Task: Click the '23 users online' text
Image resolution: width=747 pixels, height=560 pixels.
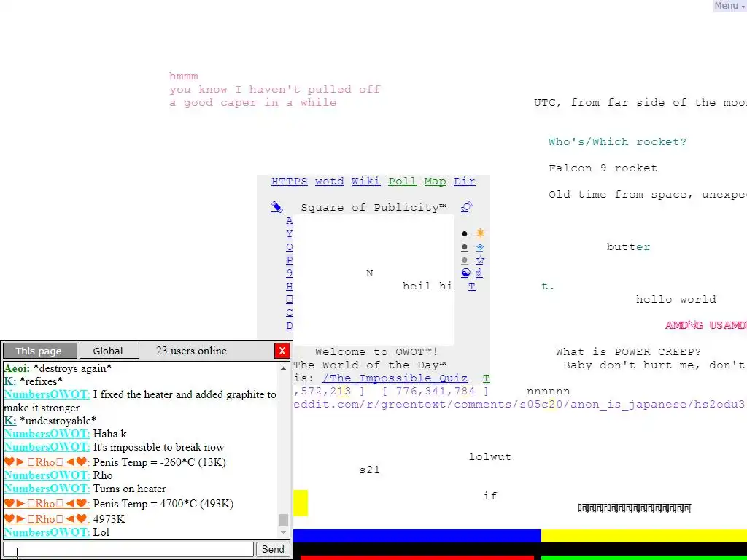Action: (x=191, y=351)
